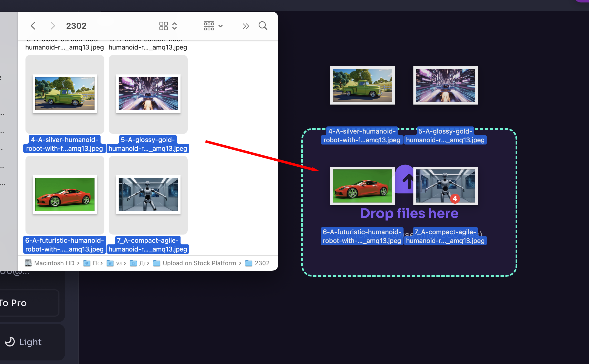Viewport: 589px width, 364px height.
Task: Select the 2302 folder title
Action: [76, 25]
